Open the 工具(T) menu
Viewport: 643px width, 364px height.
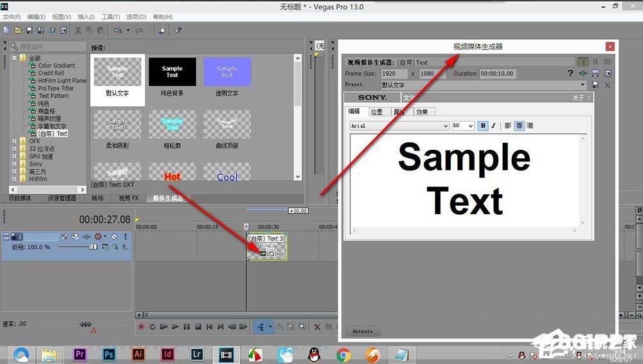[x=111, y=17]
